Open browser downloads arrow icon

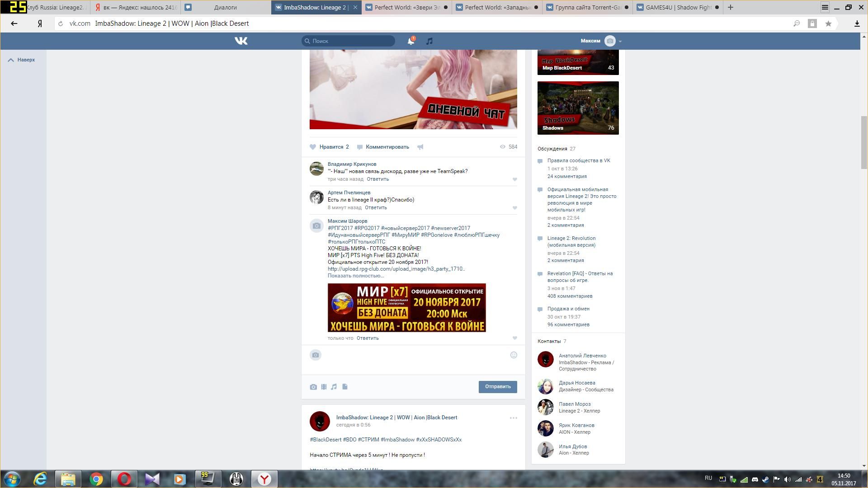(x=857, y=23)
